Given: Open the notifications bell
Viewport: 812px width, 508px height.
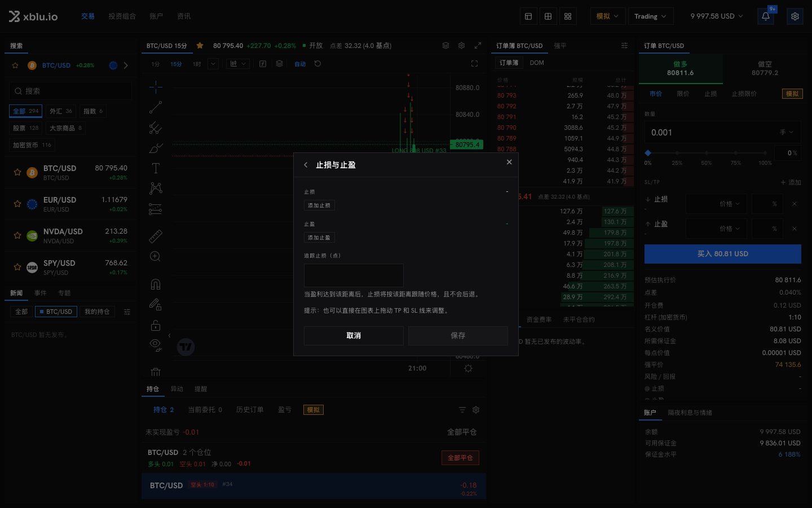Looking at the screenshot, I should pos(766,16).
